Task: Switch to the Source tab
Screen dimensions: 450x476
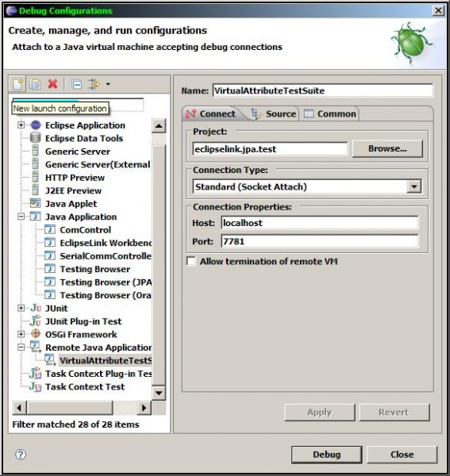Action: pos(274,113)
